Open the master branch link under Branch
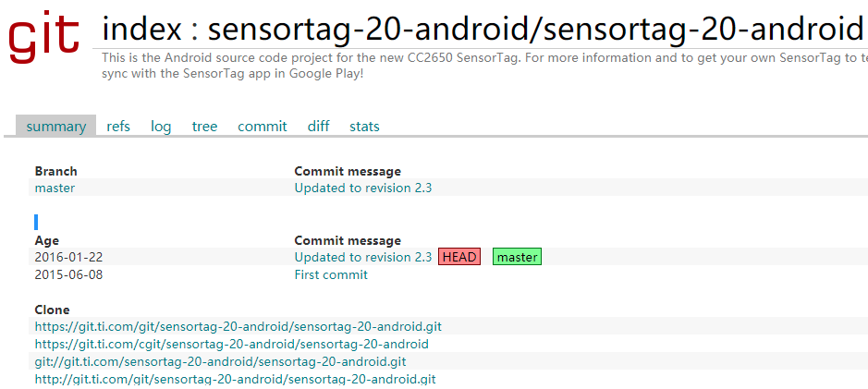 [55, 188]
